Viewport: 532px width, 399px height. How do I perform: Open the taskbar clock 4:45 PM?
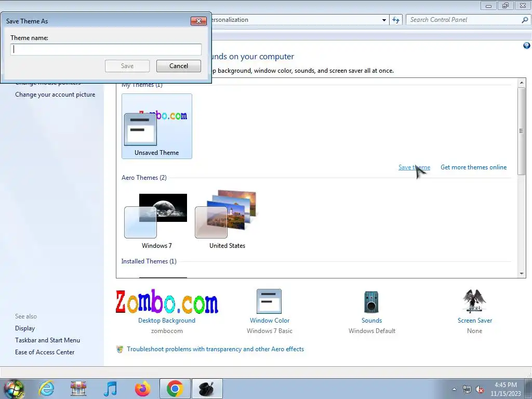pos(506,389)
